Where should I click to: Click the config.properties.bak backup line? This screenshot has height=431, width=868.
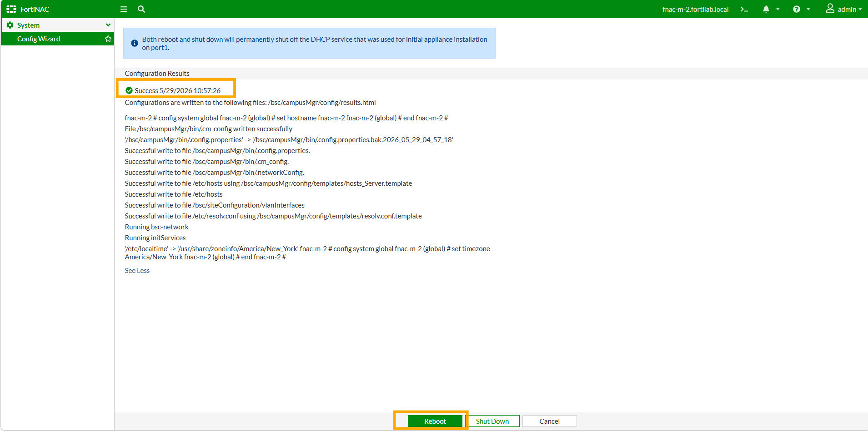point(289,140)
